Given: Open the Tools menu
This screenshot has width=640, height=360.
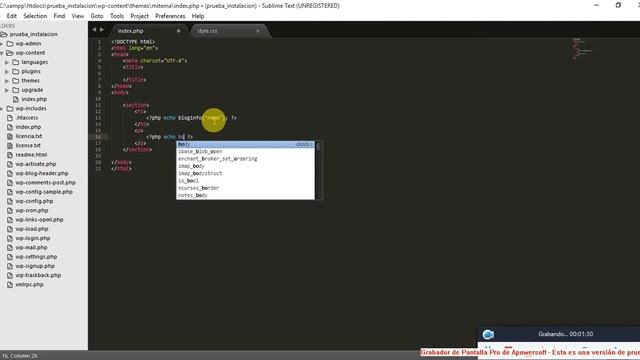Looking at the screenshot, I should pos(117,16).
